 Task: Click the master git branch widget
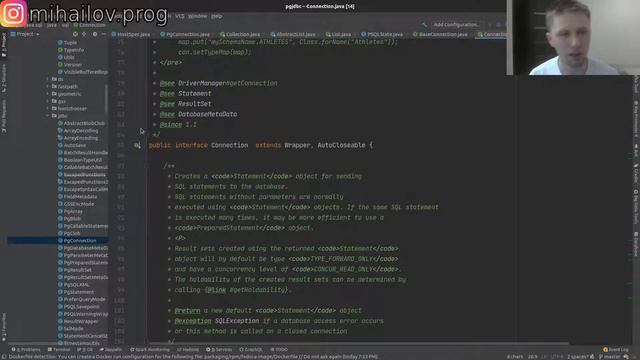[609, 357]
